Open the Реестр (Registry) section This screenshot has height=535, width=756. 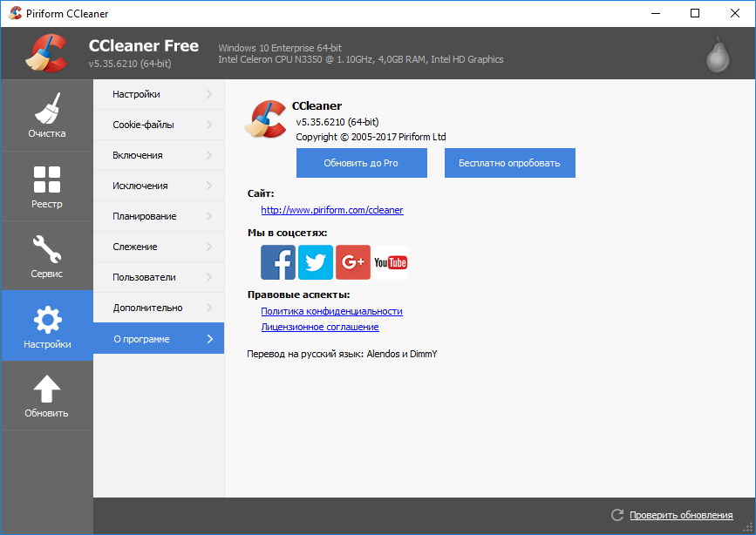[x=47, y=186]
